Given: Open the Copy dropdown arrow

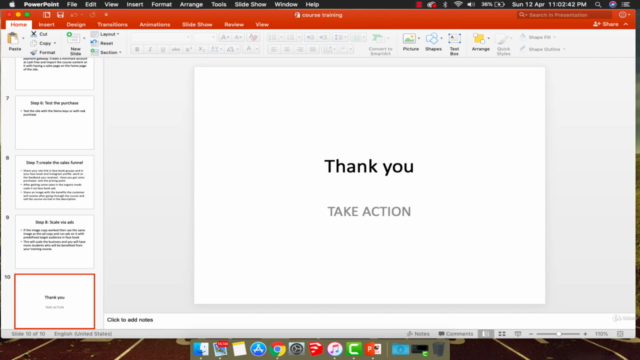Looking at the screenshot, I should 55,43.
